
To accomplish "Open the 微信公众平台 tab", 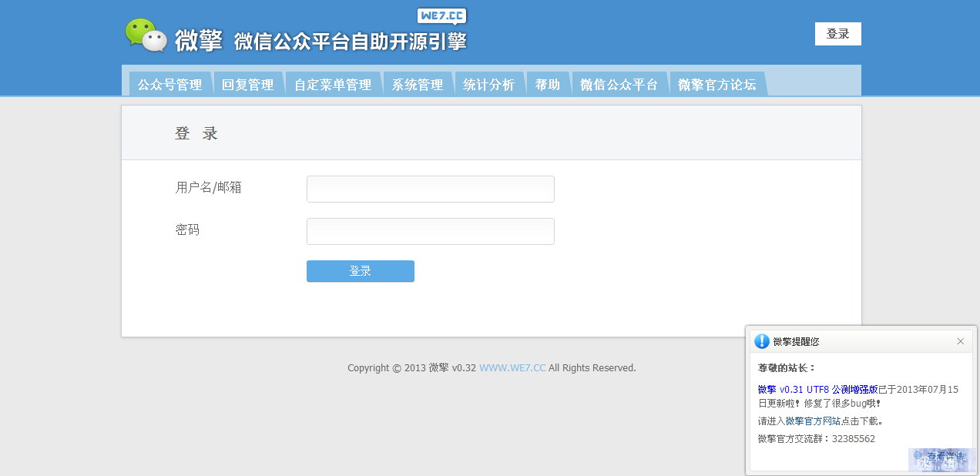I will (619, 85).
